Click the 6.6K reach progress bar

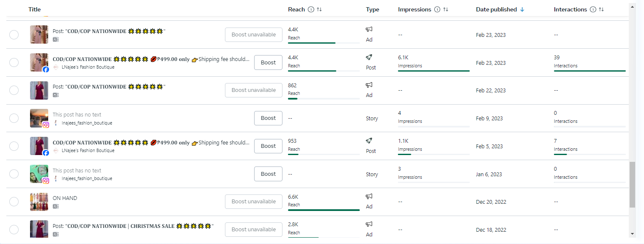pyautogui.click(x=323, y=210)
